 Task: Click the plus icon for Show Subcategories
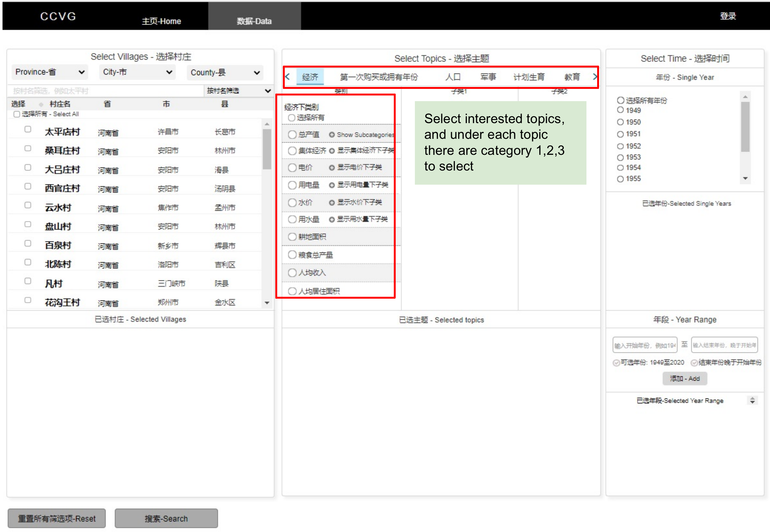click(x=332, y=135)
